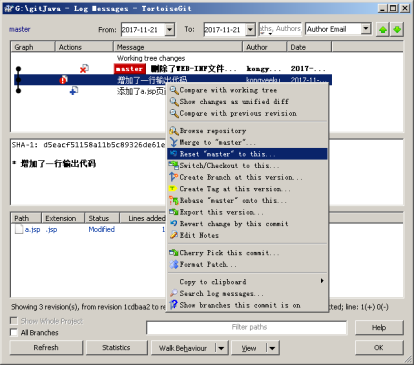Click the green down arrow button
This screenshot has height=365, width=415.
pyautogui.click(x=397, y=30)
